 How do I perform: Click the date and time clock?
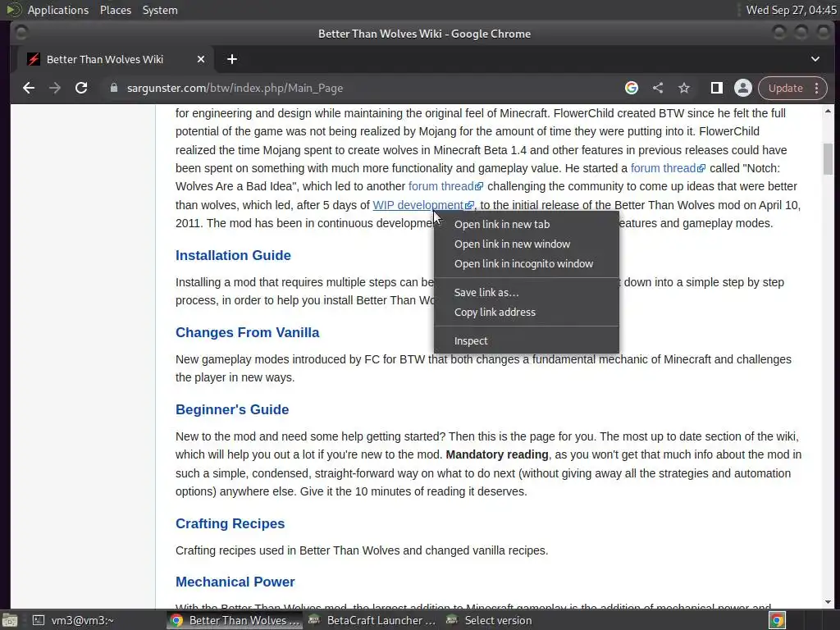tap(791, 10)
